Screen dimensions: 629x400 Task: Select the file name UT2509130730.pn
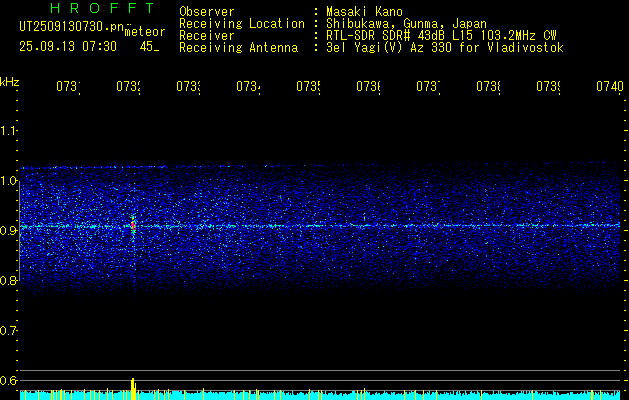[72, 27]
